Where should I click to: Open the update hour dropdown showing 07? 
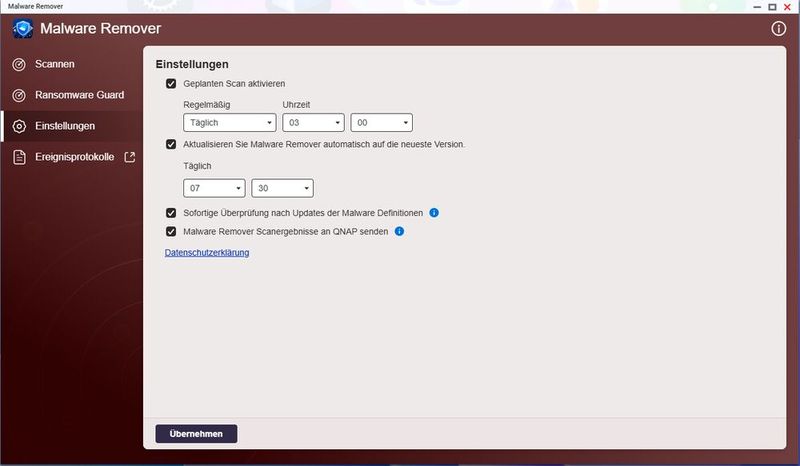coord(214,188)
